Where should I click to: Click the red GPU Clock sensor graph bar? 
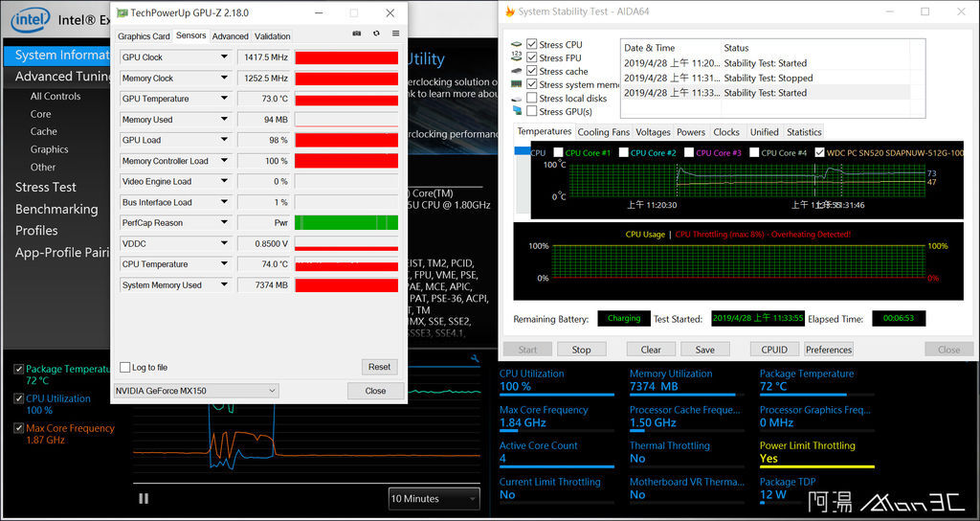click(x=346, y=57)
